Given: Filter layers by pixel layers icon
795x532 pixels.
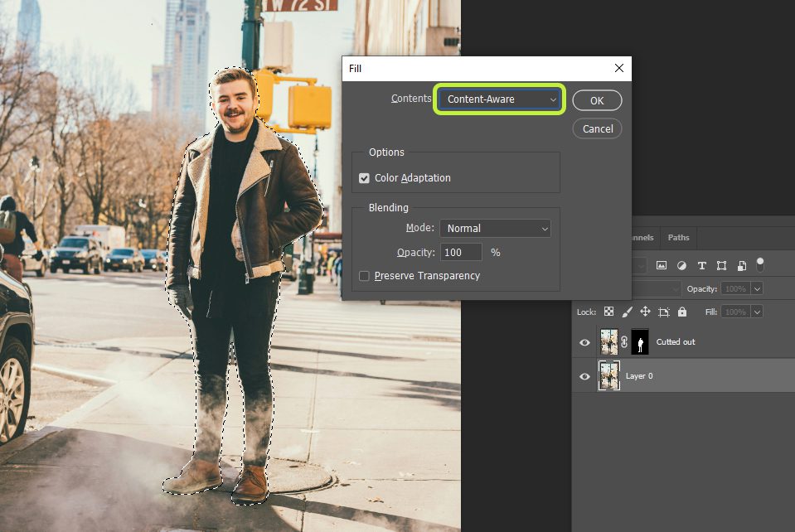Looking at the screenshot, I should click(662, 265).
